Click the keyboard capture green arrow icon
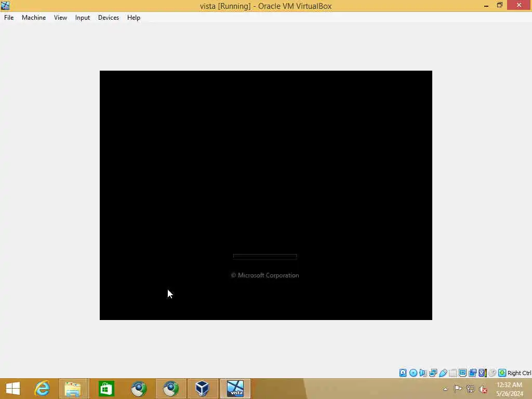 (x=502, y=373)
